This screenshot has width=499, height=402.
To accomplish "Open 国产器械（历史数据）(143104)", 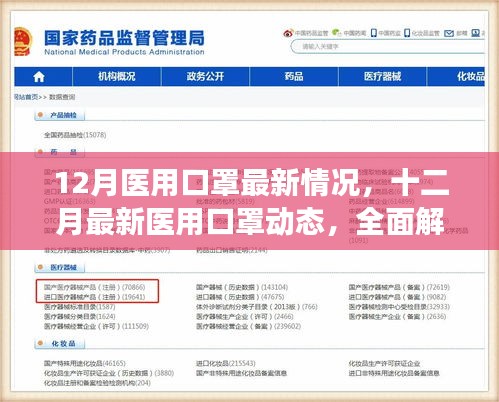I will (242, 287).
